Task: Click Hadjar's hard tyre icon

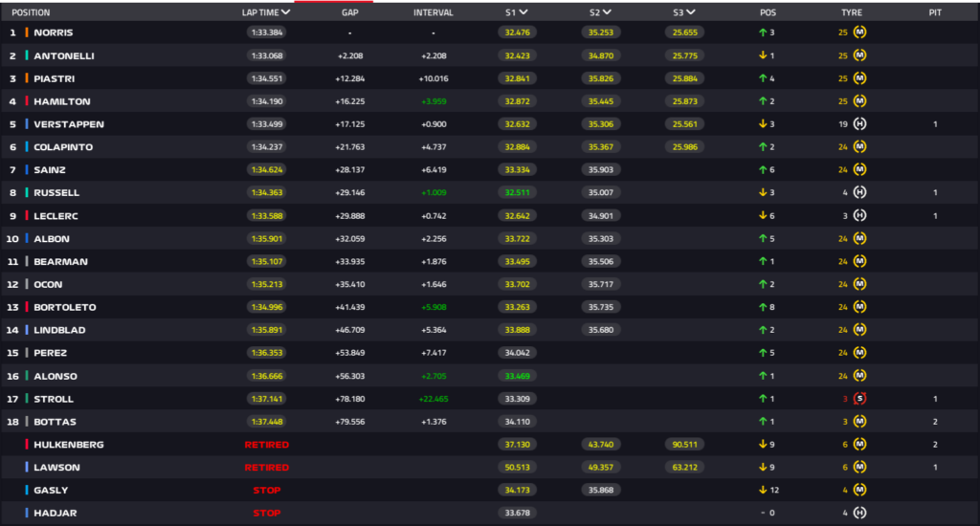Action: pos(860,513)
